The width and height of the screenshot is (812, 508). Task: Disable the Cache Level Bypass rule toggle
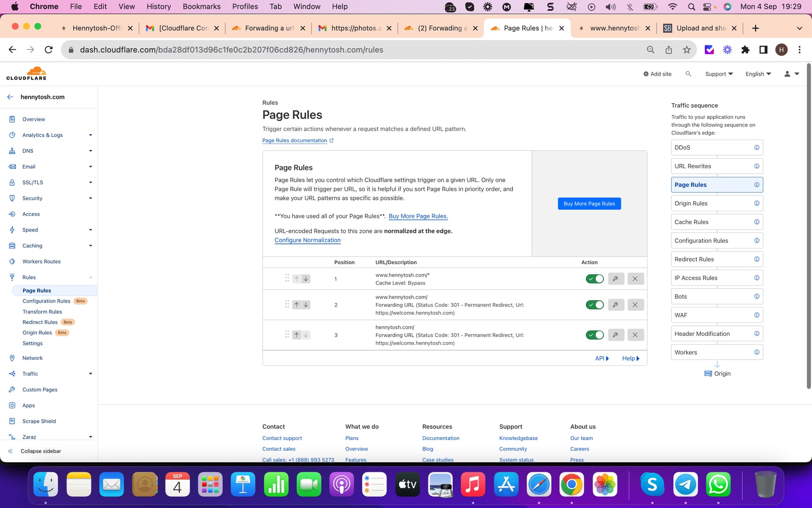point(595,279)
